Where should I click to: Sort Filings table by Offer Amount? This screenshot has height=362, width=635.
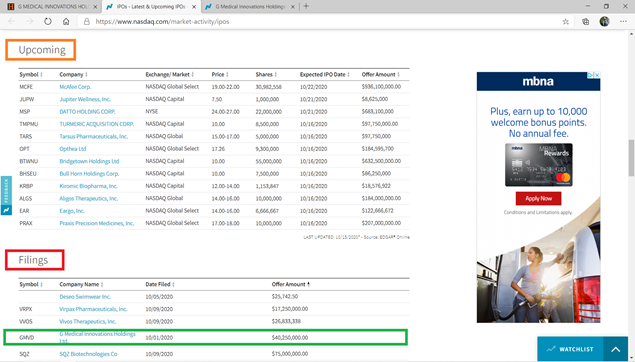tap(291, 284)
